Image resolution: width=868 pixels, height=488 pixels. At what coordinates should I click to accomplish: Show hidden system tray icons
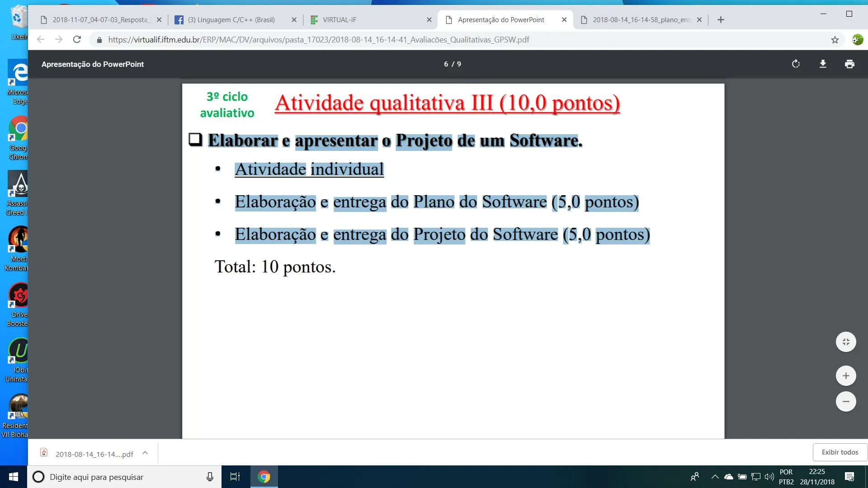[715, 477]
